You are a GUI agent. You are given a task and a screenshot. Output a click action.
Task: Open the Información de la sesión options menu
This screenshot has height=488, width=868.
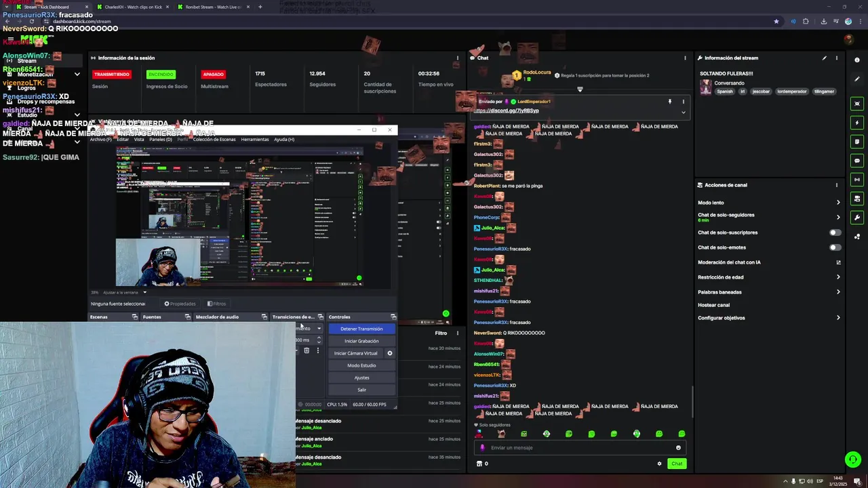[x=458, y=58]
